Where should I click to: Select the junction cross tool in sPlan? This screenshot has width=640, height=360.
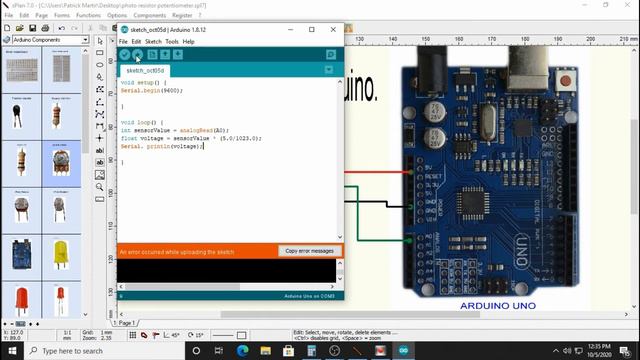coord(100,138)
